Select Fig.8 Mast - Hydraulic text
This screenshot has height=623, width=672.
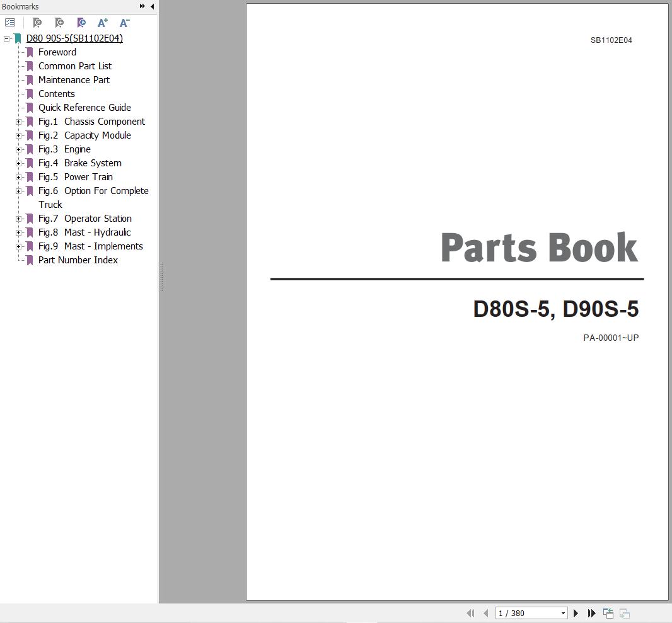tap(85, 232)
